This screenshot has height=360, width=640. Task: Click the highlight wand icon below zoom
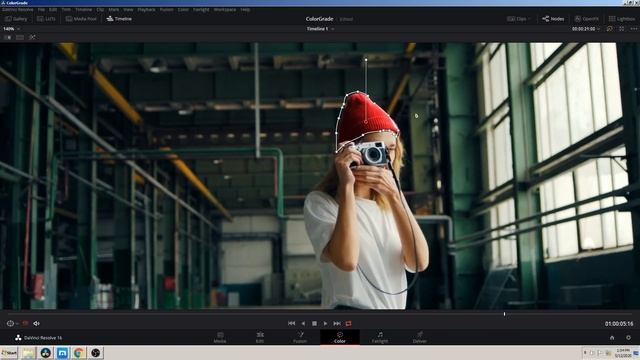point(32,37)
